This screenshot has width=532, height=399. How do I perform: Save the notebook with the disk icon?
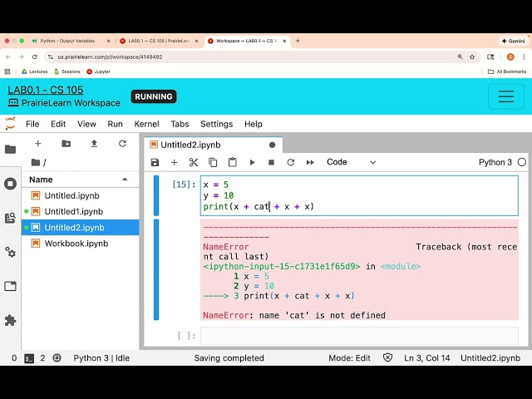tap(155, 162)
